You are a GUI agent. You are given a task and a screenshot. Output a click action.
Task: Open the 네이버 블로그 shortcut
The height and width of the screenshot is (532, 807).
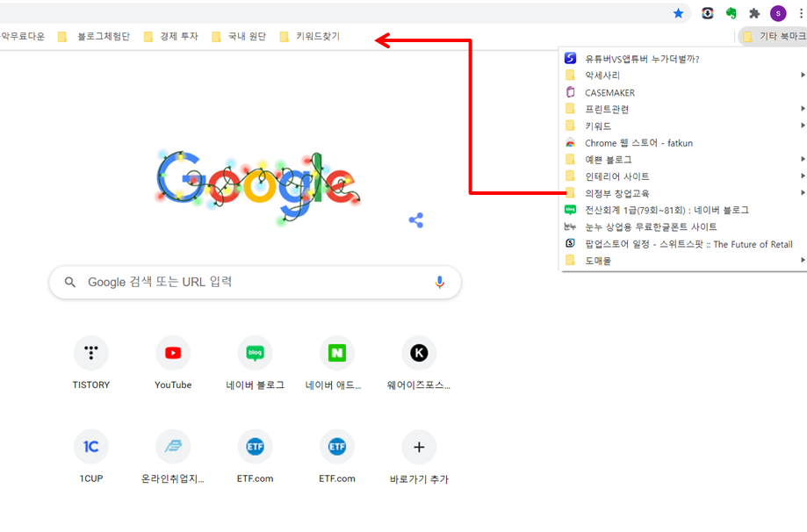[x=255, y=363]
